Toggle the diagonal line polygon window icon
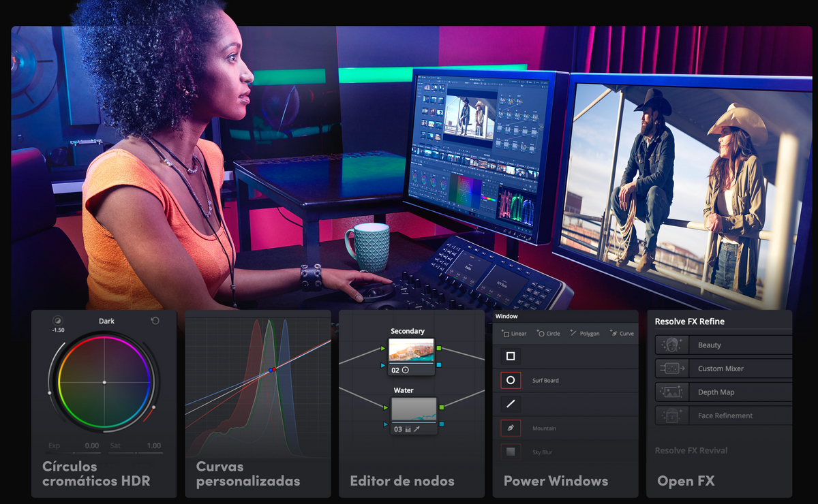818x504 pixels. [511, 404]
